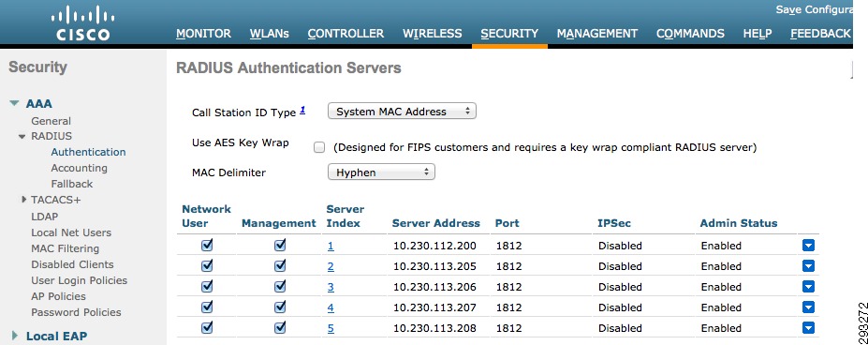Open MAC Delimiter Hyphen dropdown
The height and width of the screenshot is (345, 868).
381,172
